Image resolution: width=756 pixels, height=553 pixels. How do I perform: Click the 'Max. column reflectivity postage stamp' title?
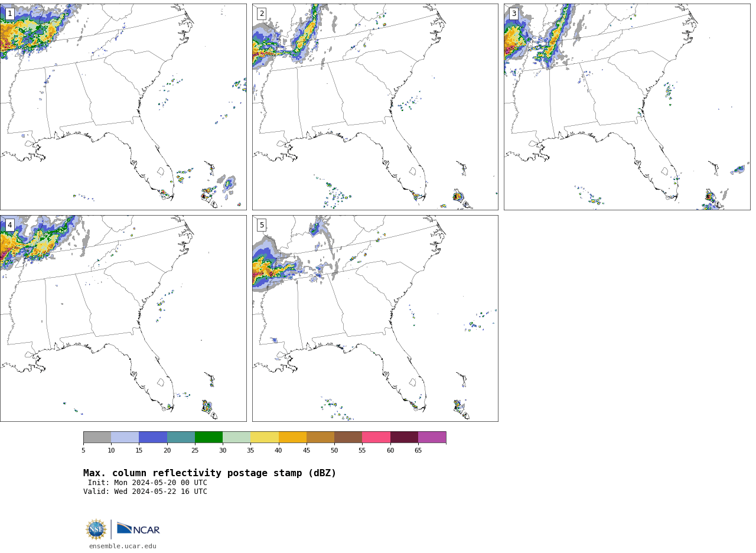210,473
